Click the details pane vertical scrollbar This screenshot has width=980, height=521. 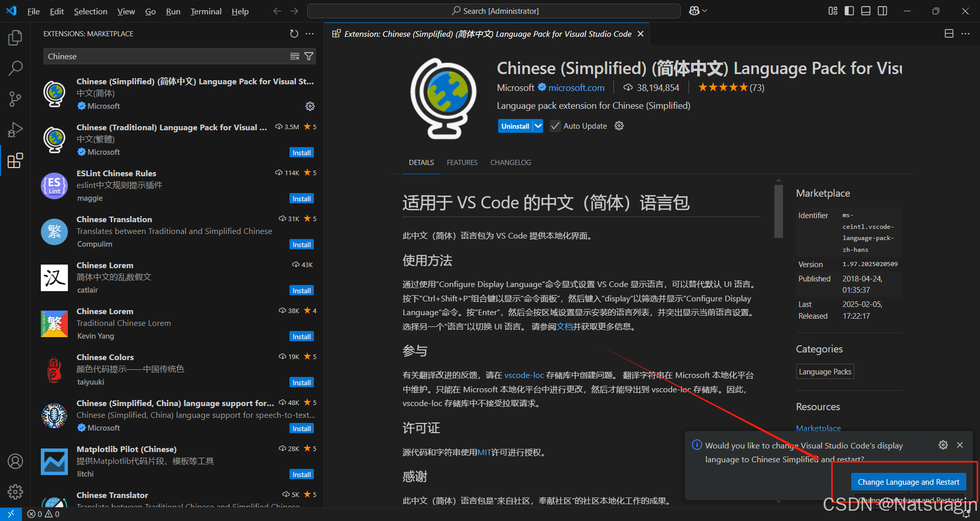[778, 211]
